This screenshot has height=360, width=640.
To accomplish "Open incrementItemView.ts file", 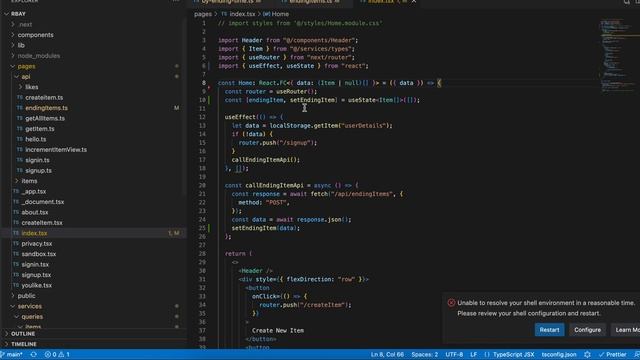I will (x=56, y=150).
